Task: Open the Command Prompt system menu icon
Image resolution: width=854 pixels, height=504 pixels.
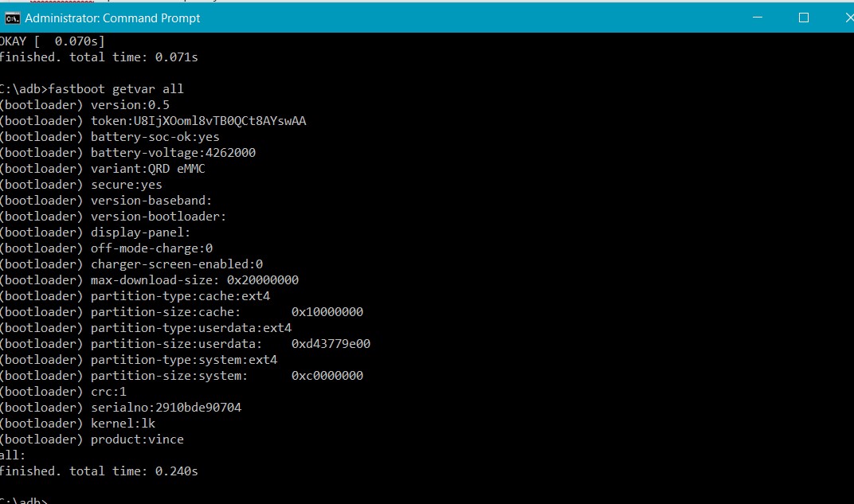Action: [x=12, y=18]
